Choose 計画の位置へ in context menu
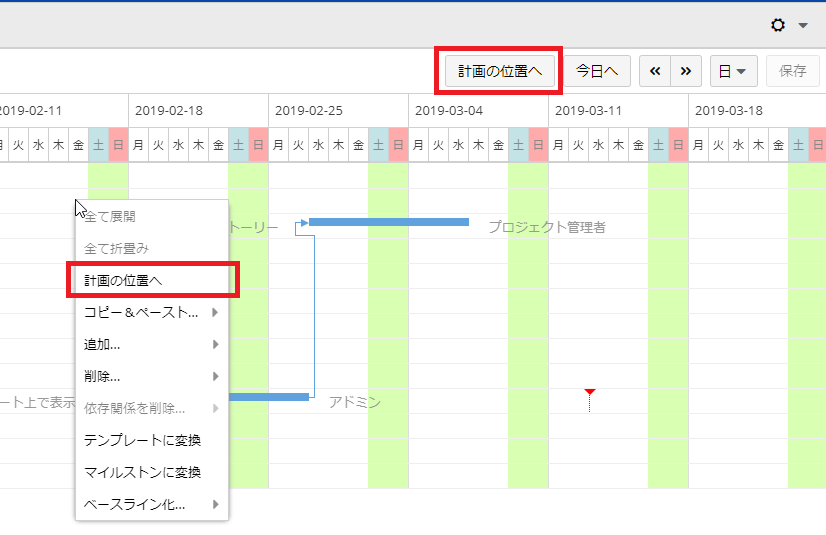 click(x=152, y=280)
